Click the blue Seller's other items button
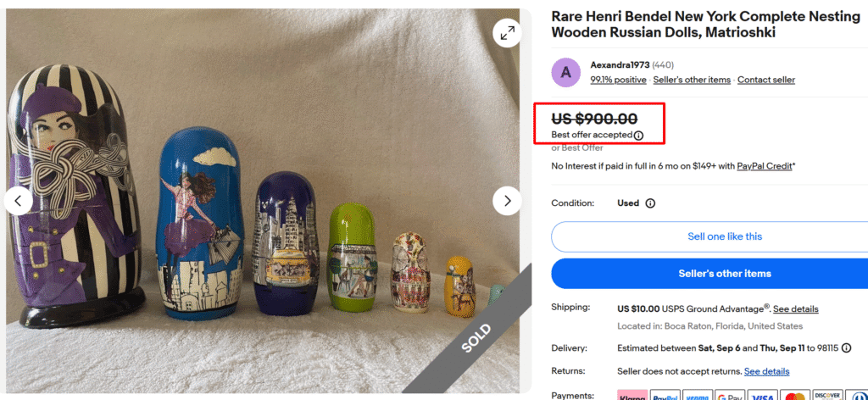Screen dimensions: 868x400 point(709,274)
